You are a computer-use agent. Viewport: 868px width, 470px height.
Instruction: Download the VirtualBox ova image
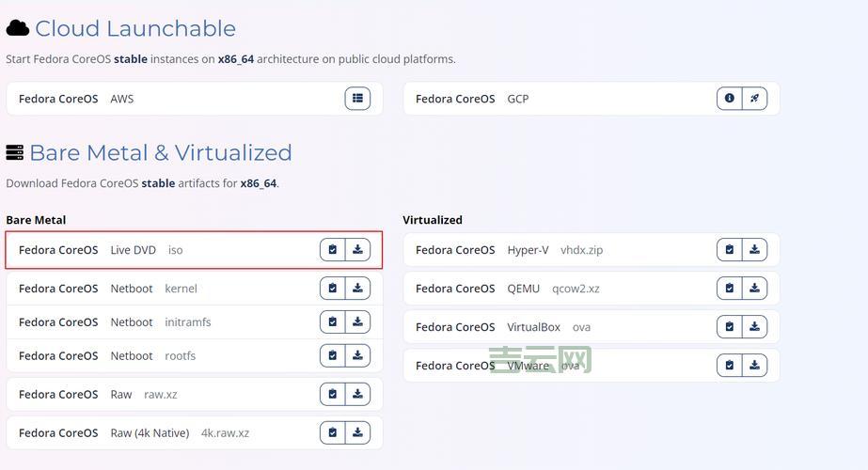(754, 327)
